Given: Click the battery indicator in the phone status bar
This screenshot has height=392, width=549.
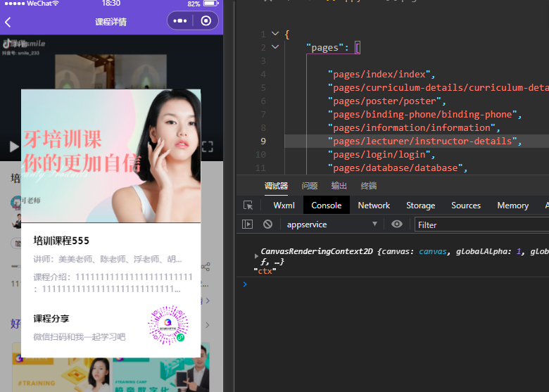Looking at the screenshot, I should [x=210, y=4].
